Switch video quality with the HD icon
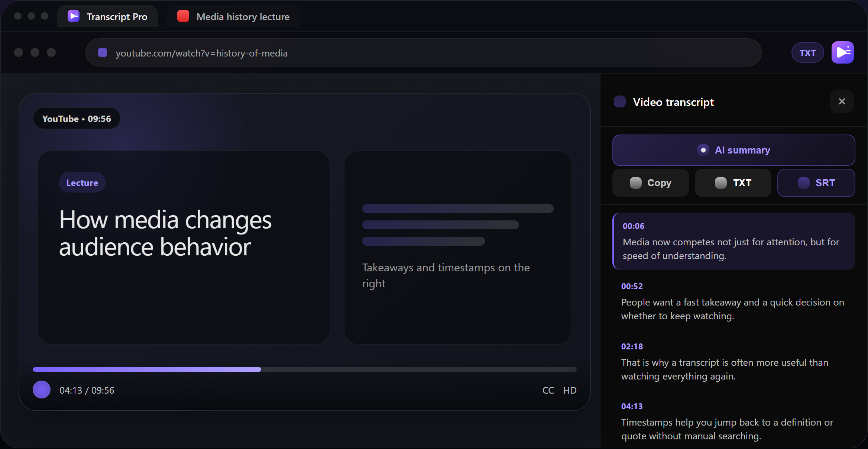 pos(570,390)
